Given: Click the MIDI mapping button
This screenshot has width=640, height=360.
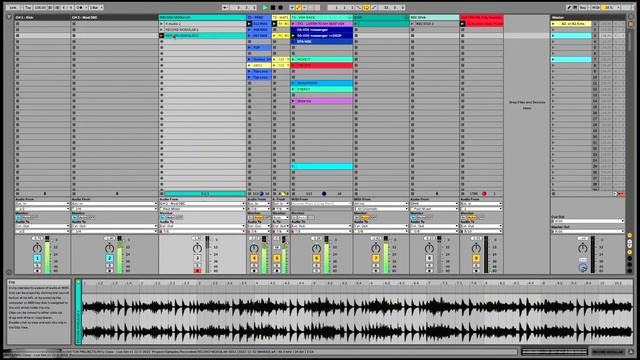Looking at the screenshot, I should coord(596,7).
